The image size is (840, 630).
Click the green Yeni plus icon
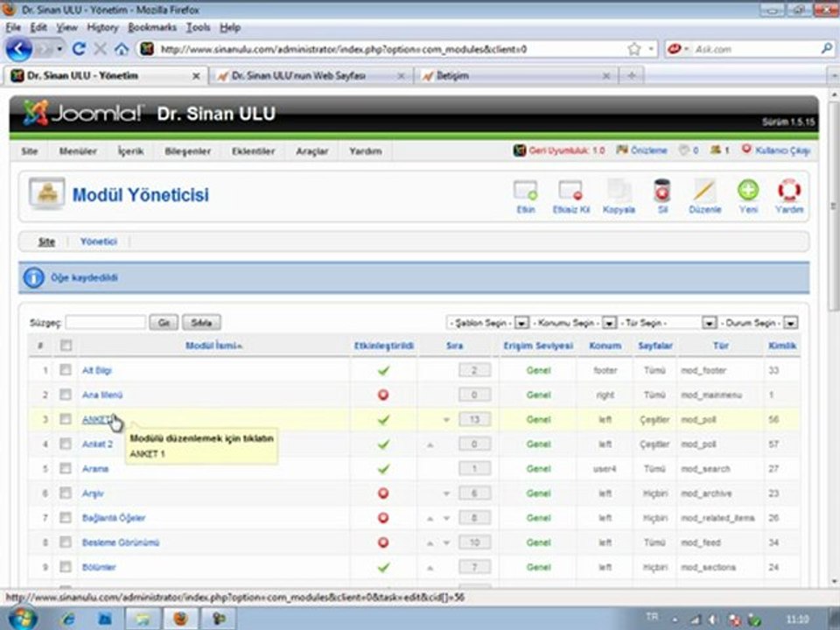(748, 190)
